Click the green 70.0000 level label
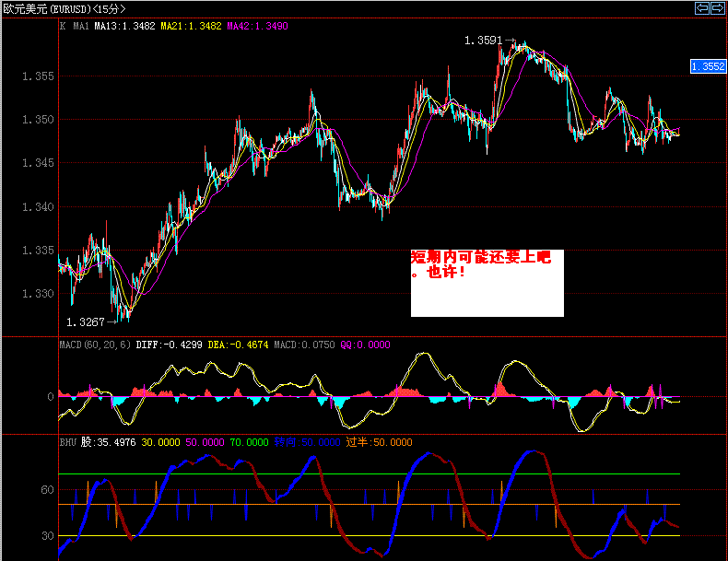 [x=250, y=442]
